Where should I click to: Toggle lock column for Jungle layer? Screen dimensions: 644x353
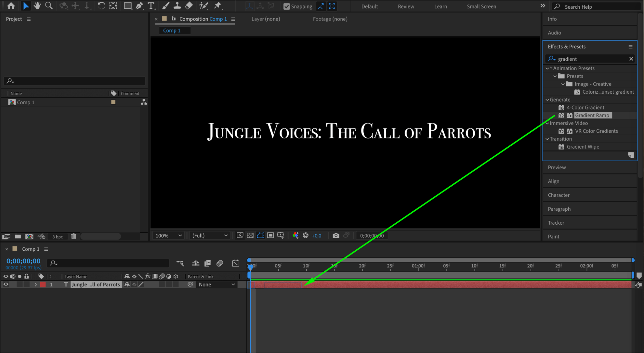pos(27,284)
